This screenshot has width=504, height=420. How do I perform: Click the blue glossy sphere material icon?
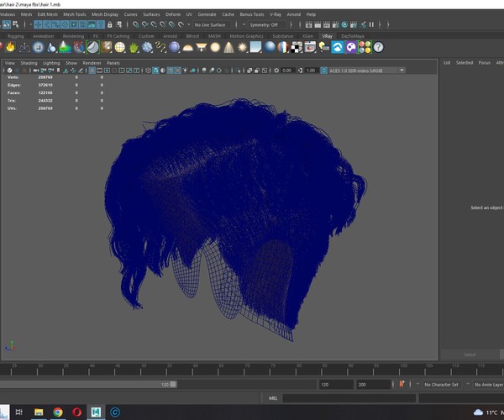[270, 48]
